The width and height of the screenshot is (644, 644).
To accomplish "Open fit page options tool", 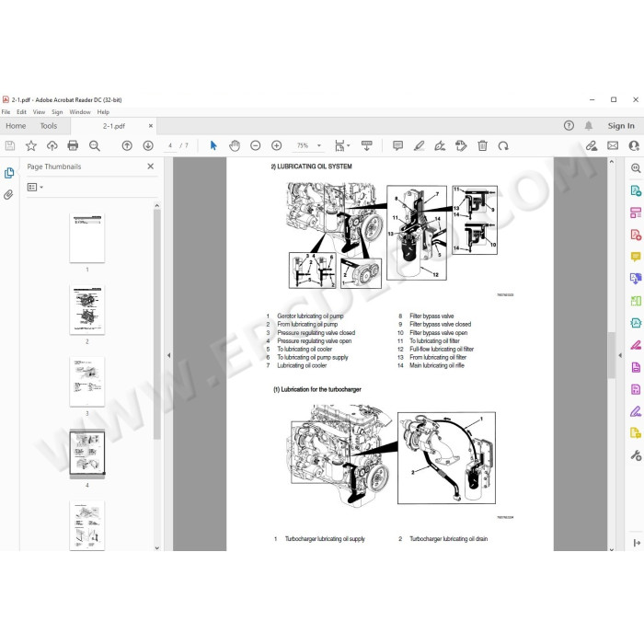I will pos(341,145).
